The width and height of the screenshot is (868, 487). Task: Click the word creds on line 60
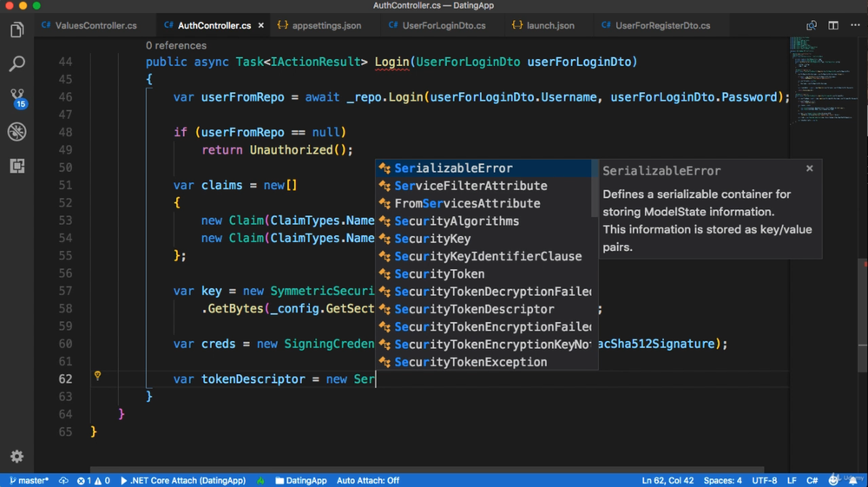coord(218,345)
